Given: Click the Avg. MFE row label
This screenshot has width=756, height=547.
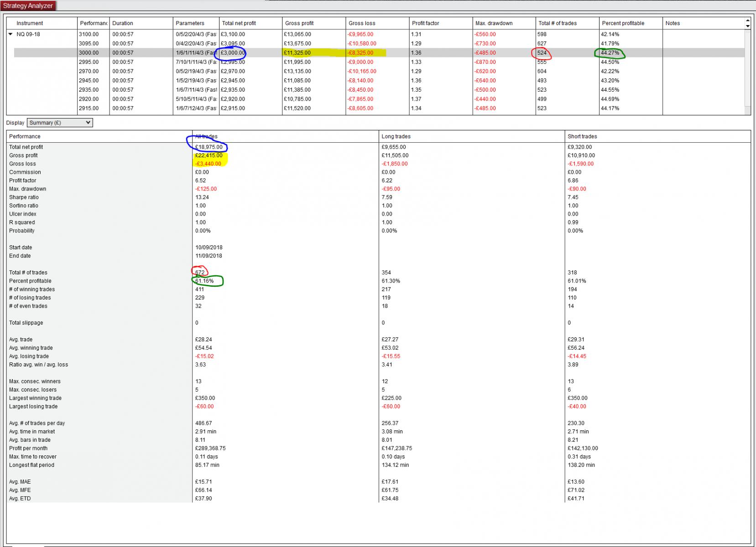Looking at the screenshot, I should (x=20, y=490).
